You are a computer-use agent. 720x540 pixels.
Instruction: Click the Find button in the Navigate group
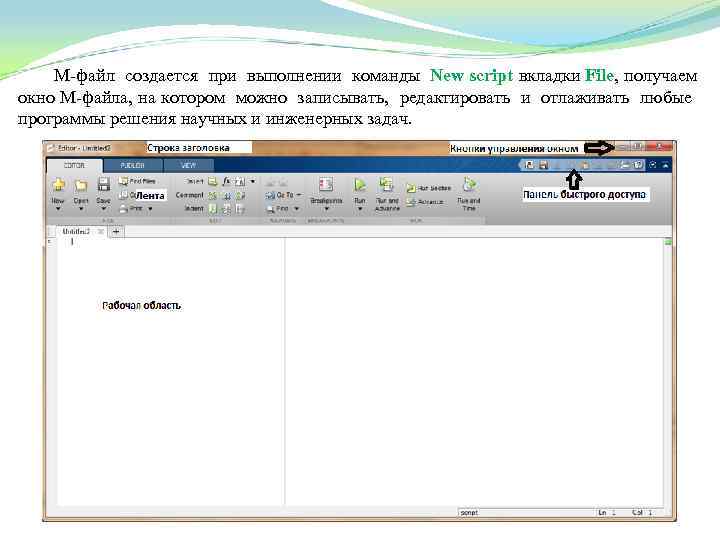click(x=277, y=209)
